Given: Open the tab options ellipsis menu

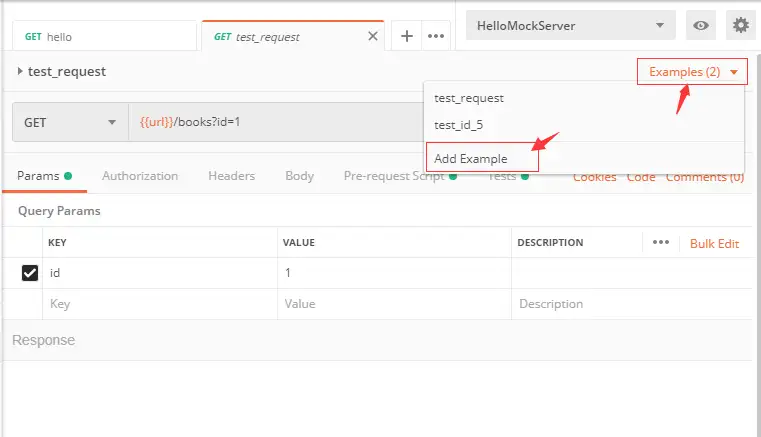Looking at the screenshot, I should pos(435,35).
